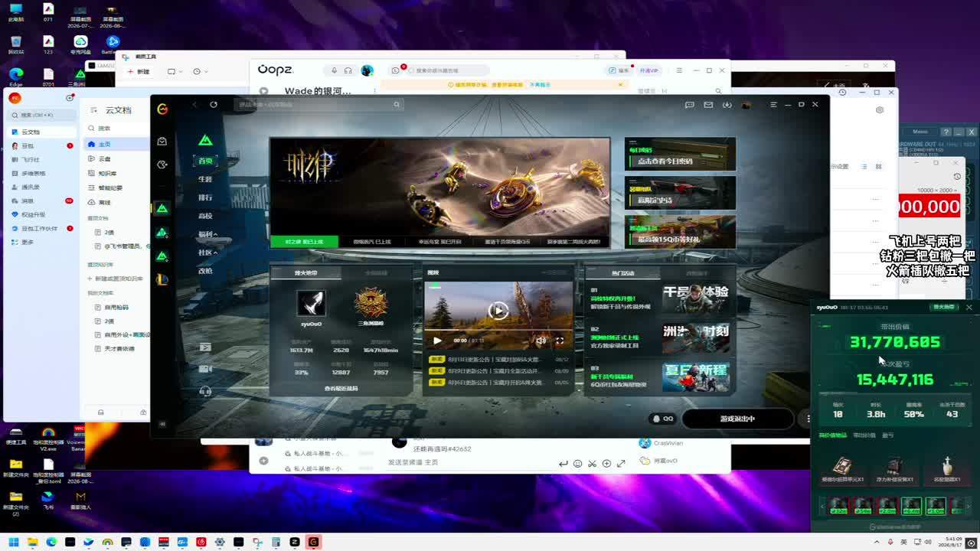Viewport: 980px width, 551px height.
Task: Select the 烽火地带 stats tab
Action: pyautogui.click(x=306, y=272)
